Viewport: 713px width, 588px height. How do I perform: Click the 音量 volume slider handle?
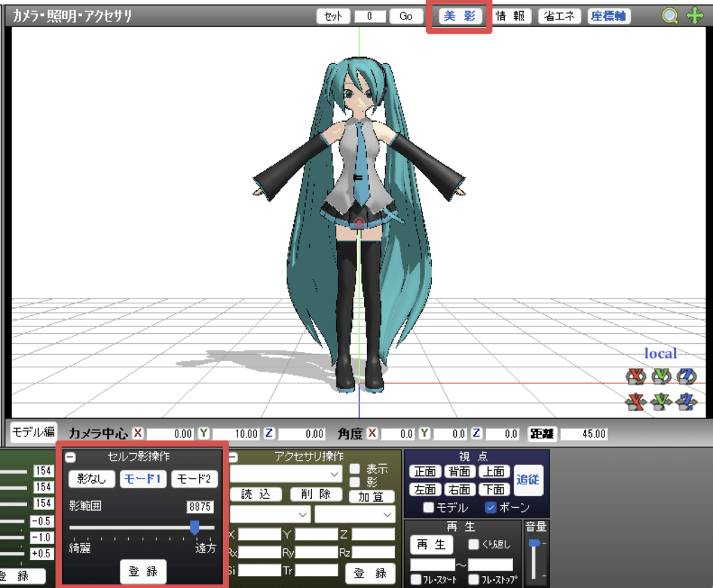click(534, 543)
